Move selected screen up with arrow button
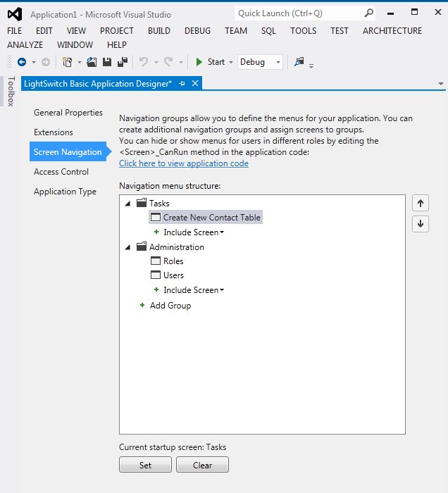Screen dimensions: 448x493 [x=421, y=204]
